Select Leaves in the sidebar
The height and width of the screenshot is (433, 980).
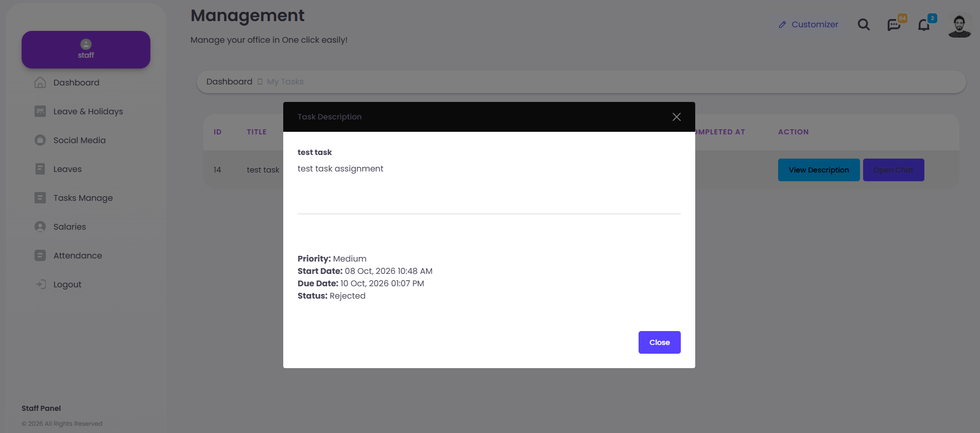point(67,169)
